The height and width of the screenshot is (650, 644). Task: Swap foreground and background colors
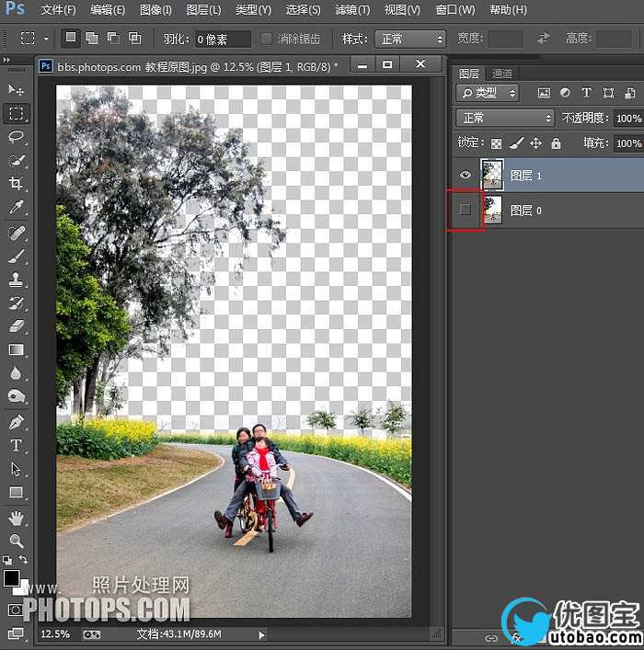coord(24,560)
